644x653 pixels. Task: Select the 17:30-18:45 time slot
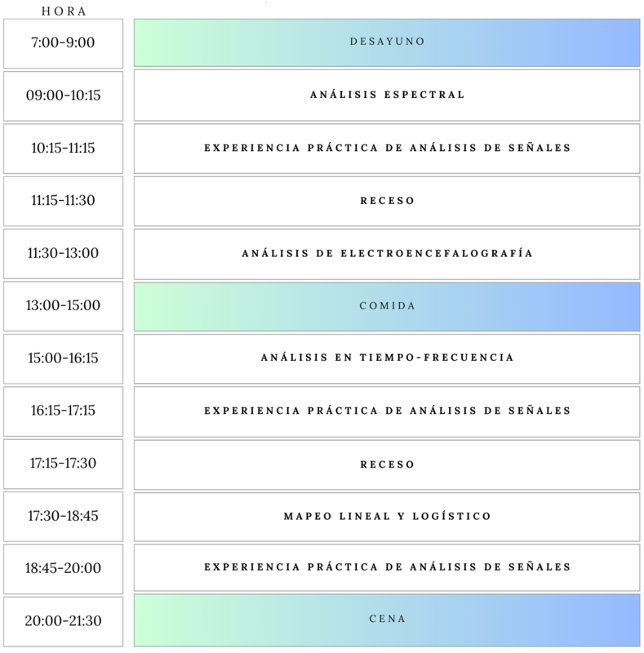pos(64,517)
